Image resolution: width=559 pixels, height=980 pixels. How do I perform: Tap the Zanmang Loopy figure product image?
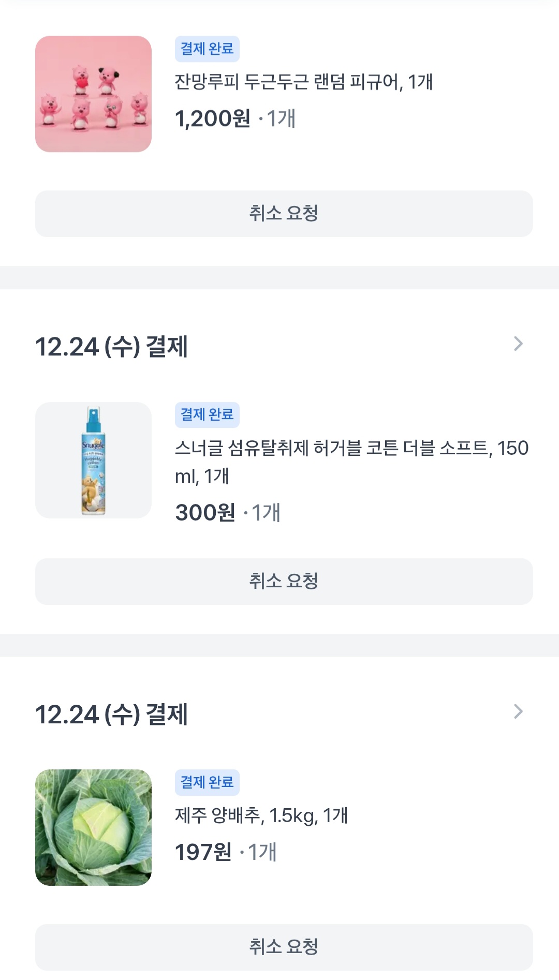coord(93,94)
